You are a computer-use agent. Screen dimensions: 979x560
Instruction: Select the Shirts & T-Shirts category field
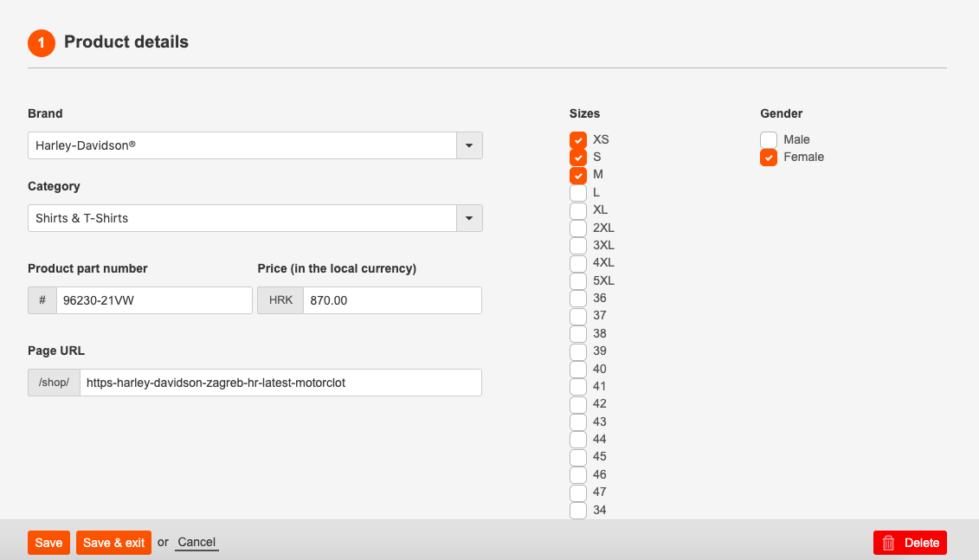(242, 218)
